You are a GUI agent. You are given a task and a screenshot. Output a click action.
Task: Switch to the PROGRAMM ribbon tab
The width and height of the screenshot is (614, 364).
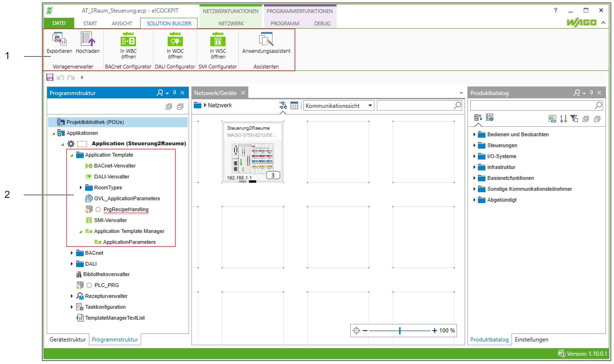[285, 23]
